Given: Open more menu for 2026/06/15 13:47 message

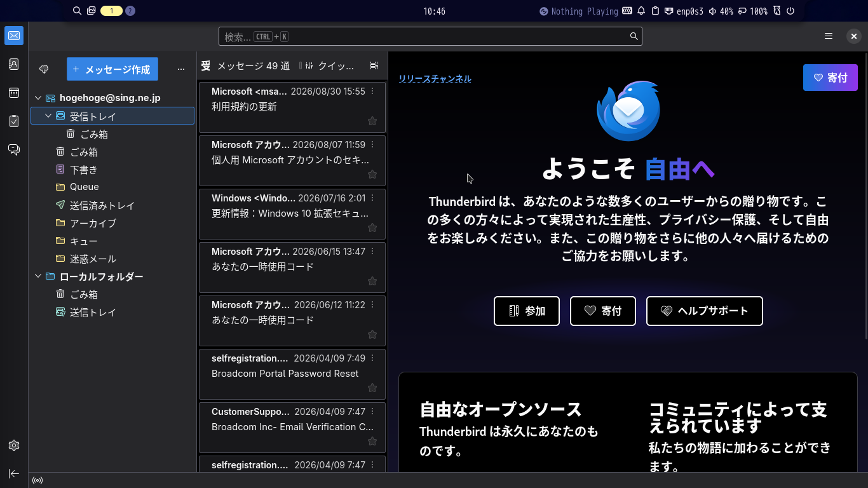Looking at the screenshot, I should tap(372, 252).
